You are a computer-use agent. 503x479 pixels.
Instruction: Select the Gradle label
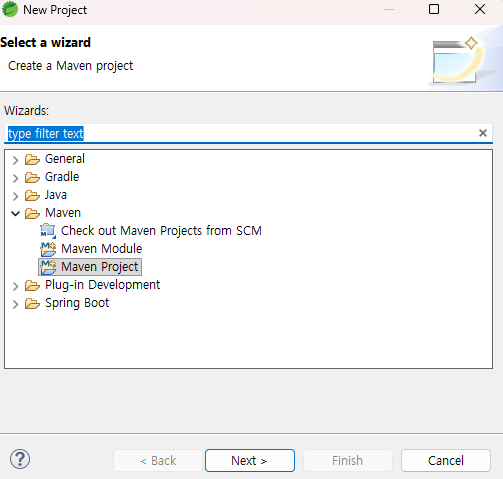(x=62, y=177)
